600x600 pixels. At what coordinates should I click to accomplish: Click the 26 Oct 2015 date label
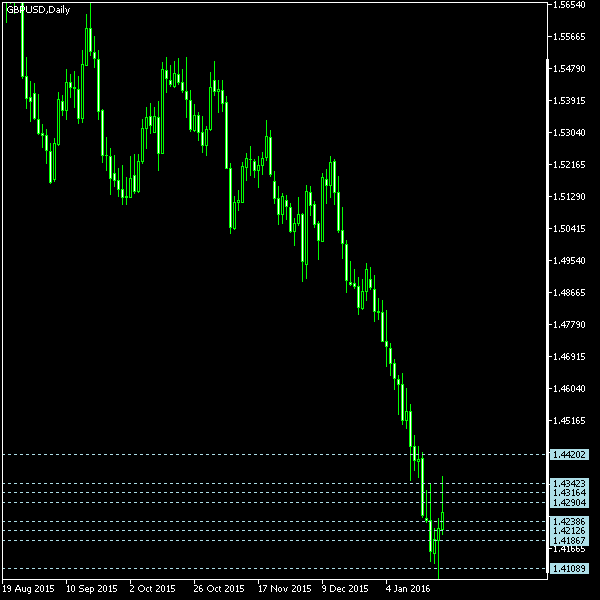click(x=219, y=588)
